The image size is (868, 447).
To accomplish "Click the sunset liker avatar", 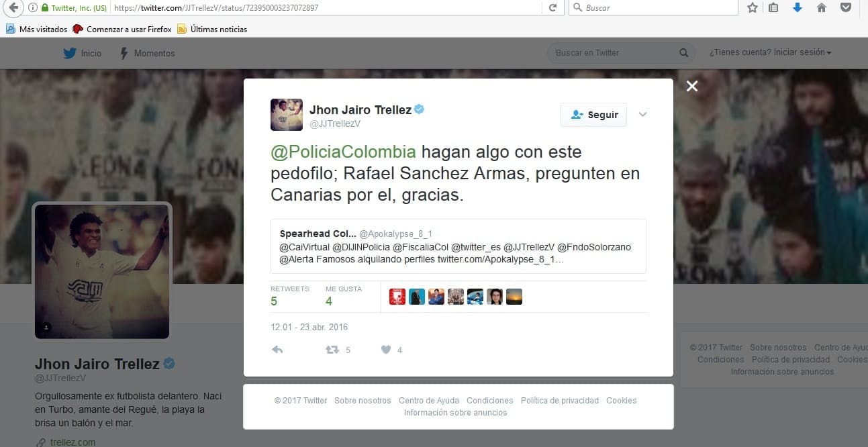I will tap(514, 297).
